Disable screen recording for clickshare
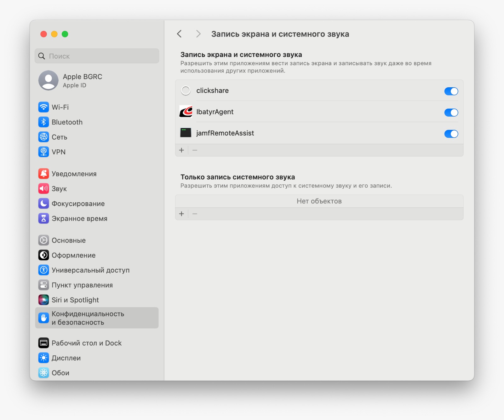 click(x=451, y=91)
